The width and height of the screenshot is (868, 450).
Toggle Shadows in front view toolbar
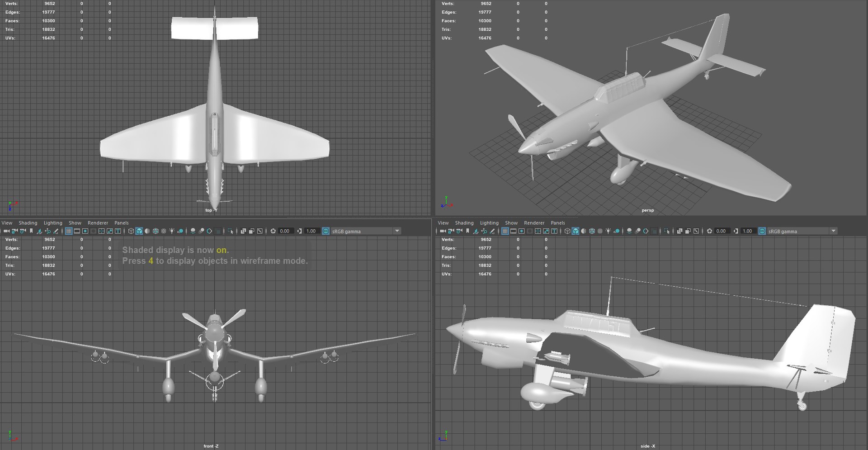(180, 231)
